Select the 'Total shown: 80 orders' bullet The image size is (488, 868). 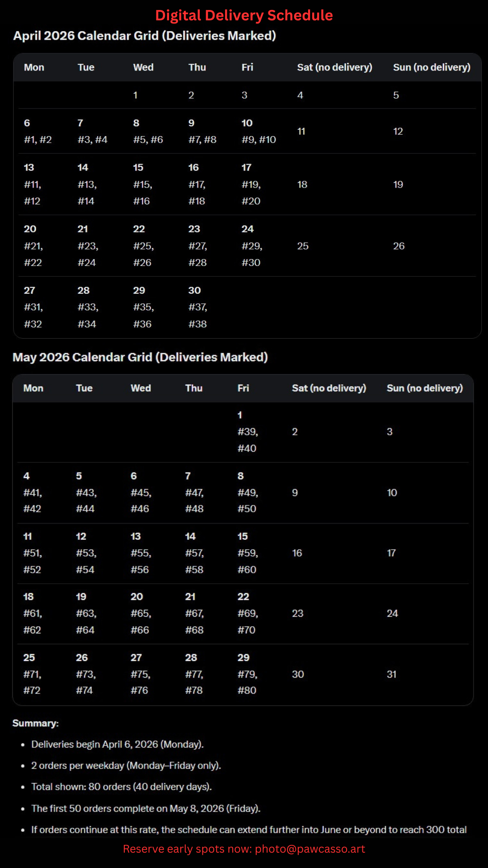click(x=121, y=787)
